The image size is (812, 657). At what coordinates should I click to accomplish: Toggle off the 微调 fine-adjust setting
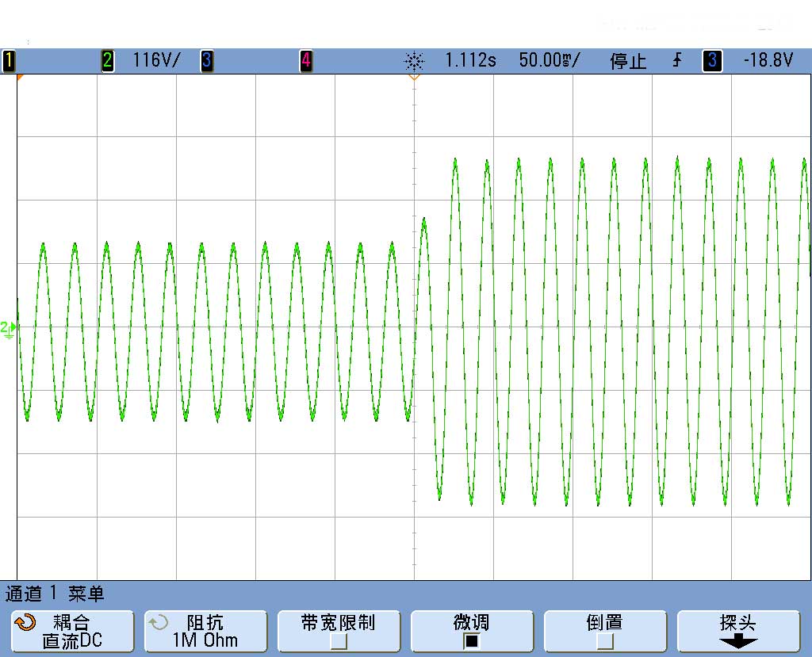coord(472,631)
